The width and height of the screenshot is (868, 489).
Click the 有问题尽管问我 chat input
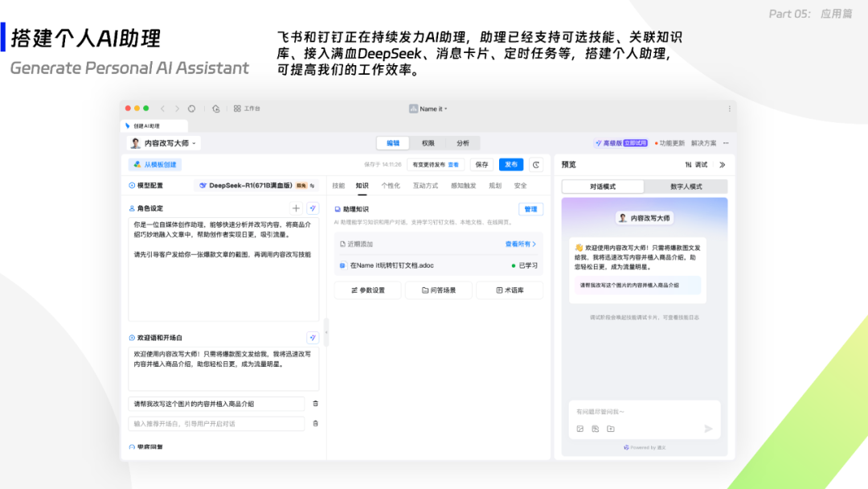pos(645,412)
